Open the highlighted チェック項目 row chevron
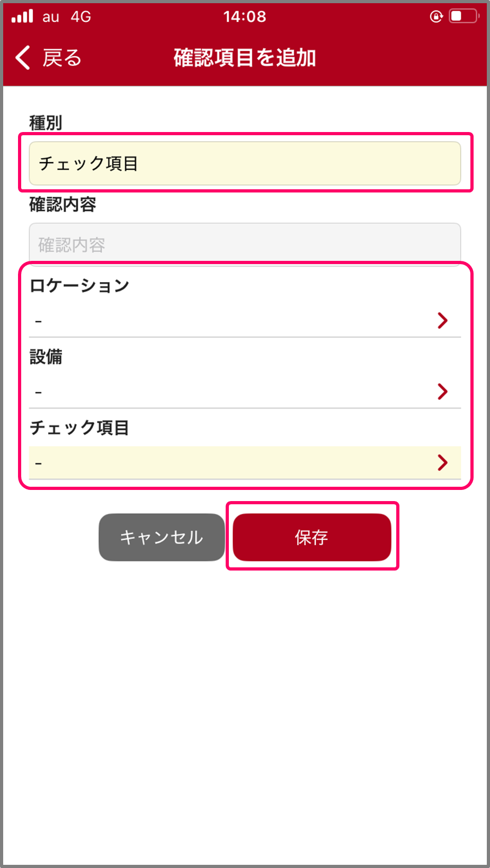Viewport: 490px width, 868px height. pyautogui.click(x=442, y=462)
